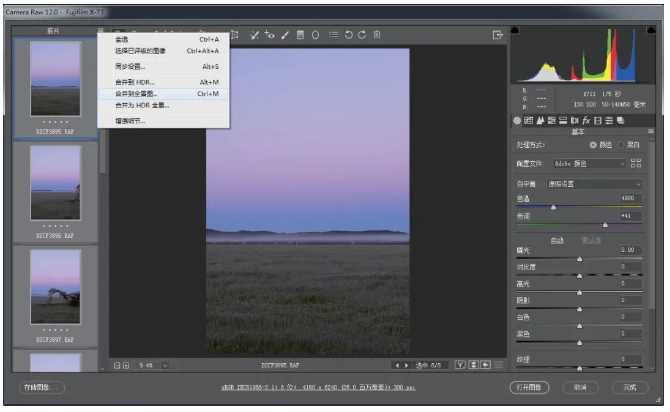
Task: Open the sRGB workflow options link
Action: click(x=318, y=388)
